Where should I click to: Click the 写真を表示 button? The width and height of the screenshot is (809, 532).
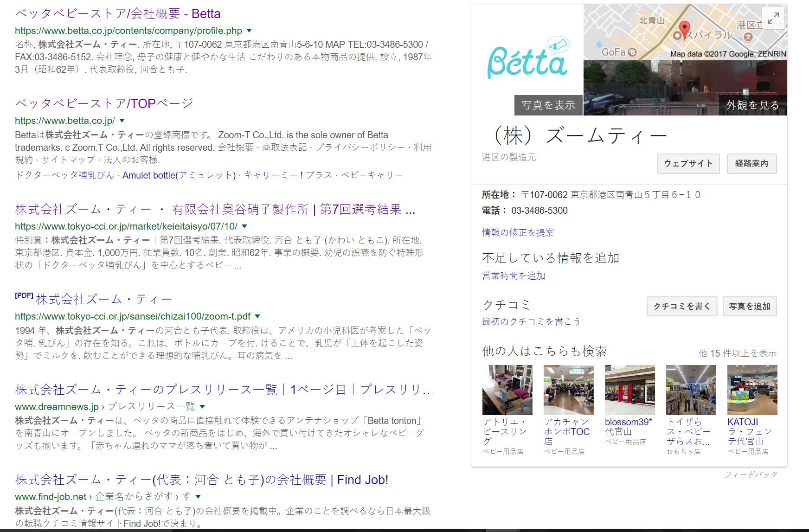point(548,105)
